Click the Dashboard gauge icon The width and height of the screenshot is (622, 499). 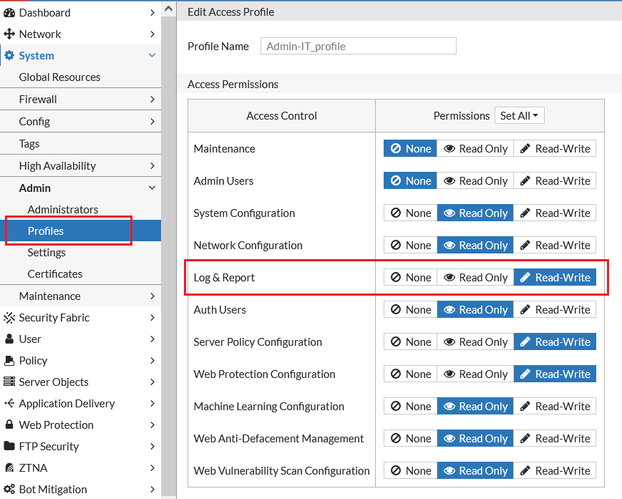9,13
